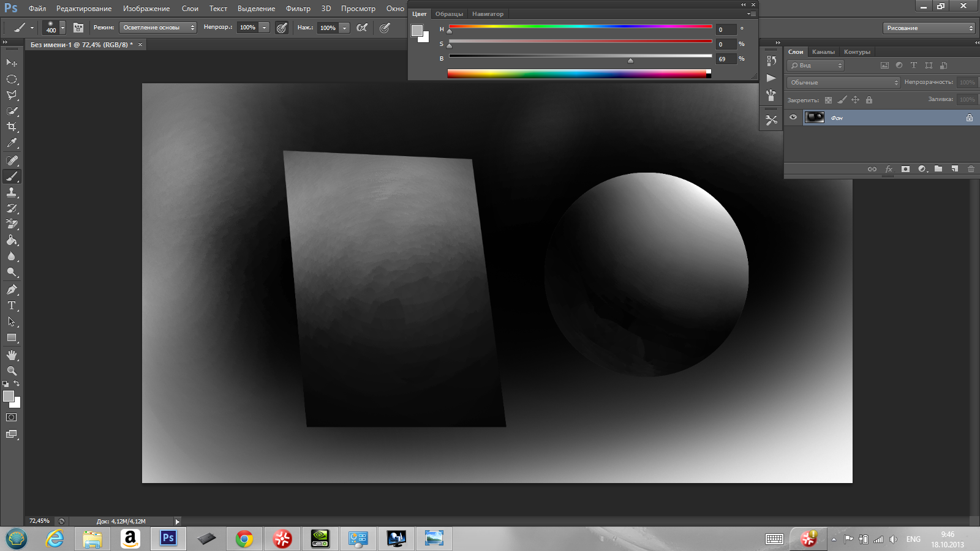This screenshot has width=980, height=551.
Task: Select the Healing Brush tool
Action: coord(12,160)
